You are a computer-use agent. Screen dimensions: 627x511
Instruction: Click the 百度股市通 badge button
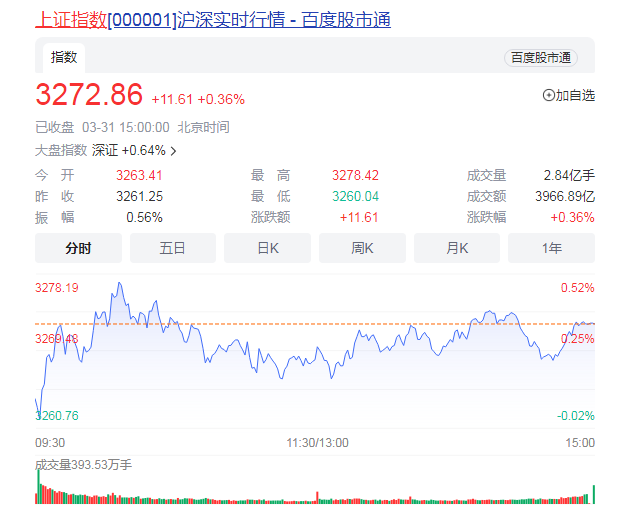540,58
